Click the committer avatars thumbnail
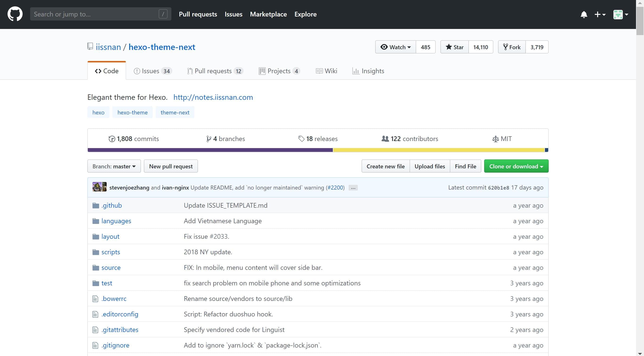 (99, 187)
